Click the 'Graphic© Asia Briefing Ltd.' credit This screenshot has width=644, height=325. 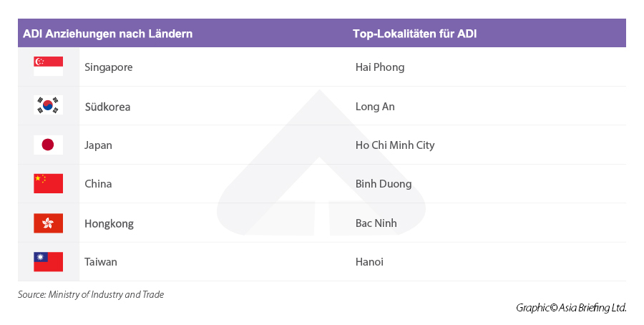[571, 308]
